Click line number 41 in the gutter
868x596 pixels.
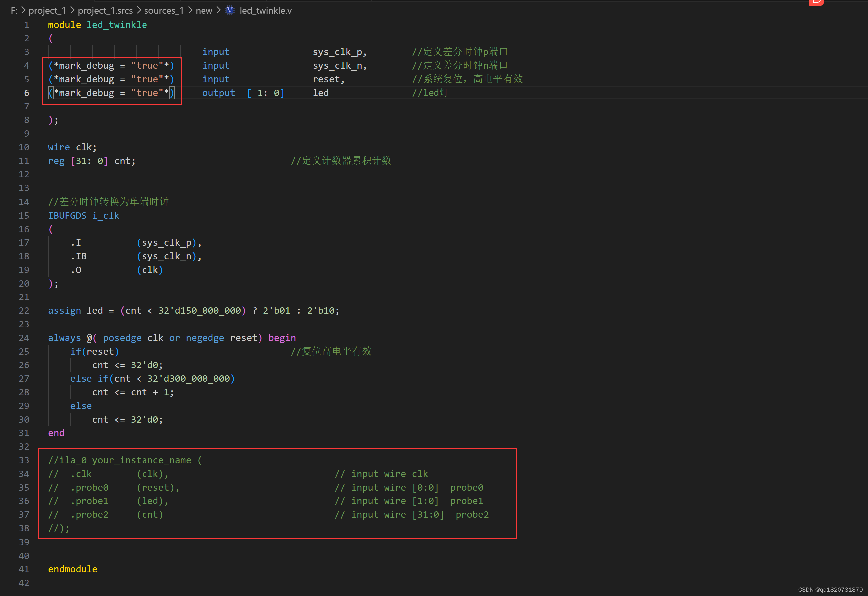click(24, 569)
